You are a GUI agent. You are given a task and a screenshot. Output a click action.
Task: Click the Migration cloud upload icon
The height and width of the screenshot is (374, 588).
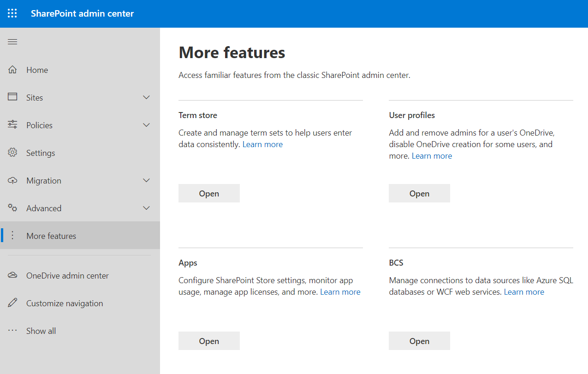click(12, 180)
